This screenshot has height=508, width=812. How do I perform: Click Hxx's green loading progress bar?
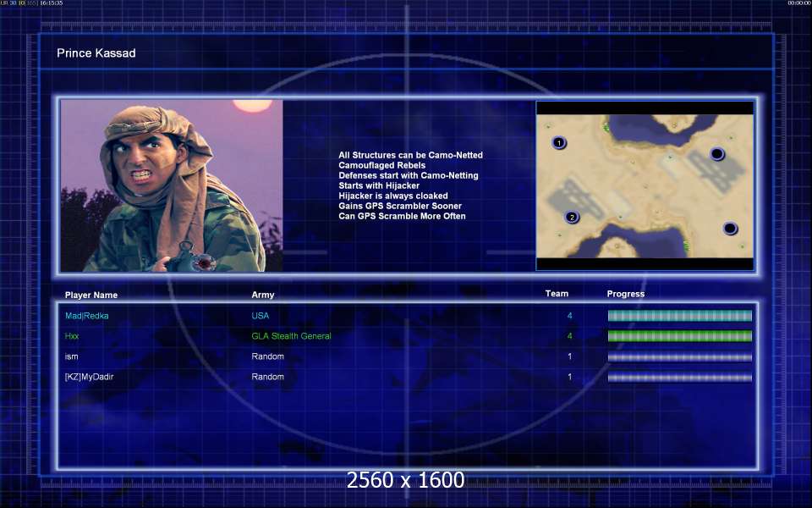(679, 336)
